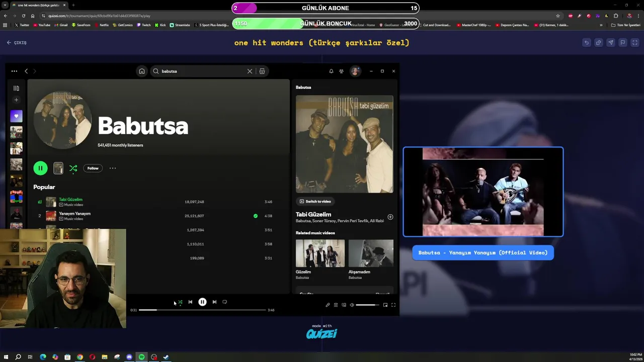Image resolution: width=644 pixels, height=362 pixels.
Task: Open the Alışamadım related music video
Action: (371, 253)
